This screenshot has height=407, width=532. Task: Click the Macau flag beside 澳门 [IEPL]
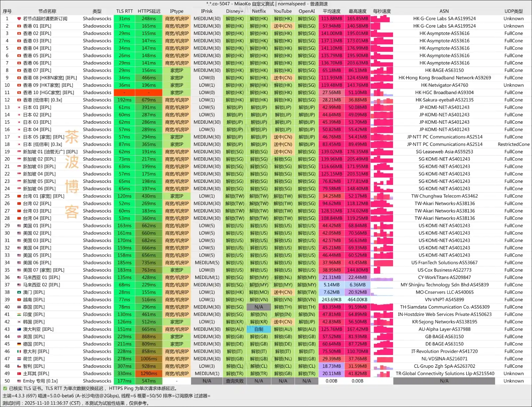[x=19, y=292]
